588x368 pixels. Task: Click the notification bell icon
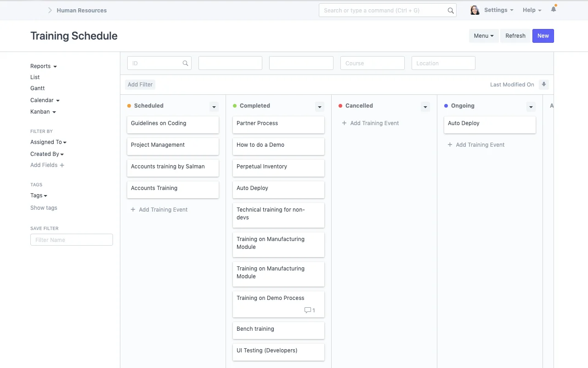[554, 9]
